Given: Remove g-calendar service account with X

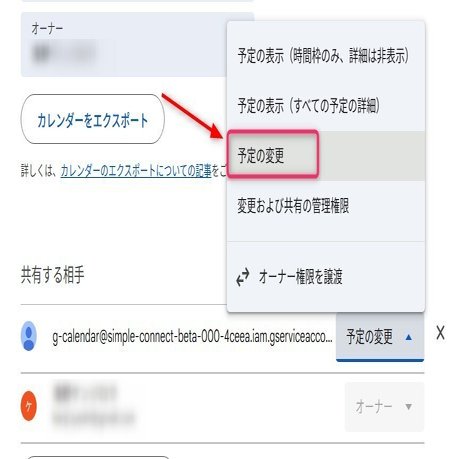Looking at the screenshot, I should pos(440,333).
